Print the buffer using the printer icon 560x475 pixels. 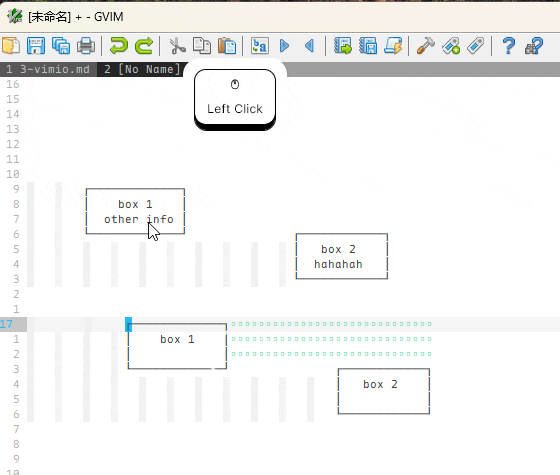[x=86, y=46]
